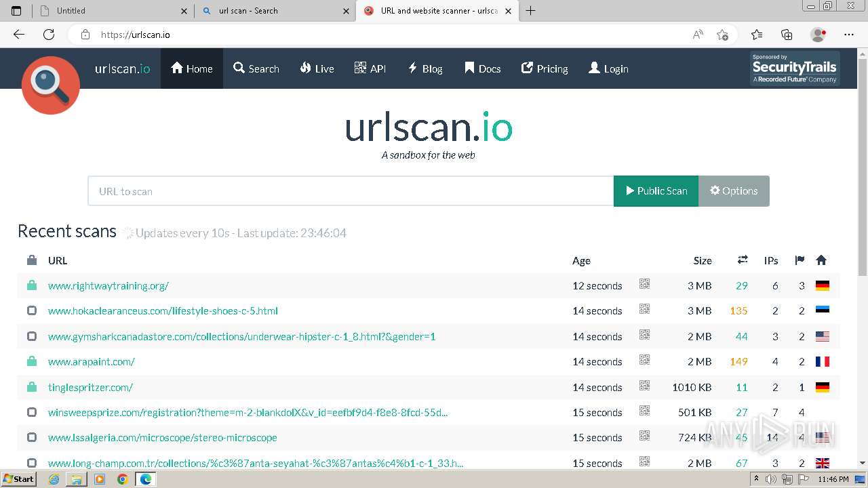The width and height of the screenshot is (868, 488).
Task: Open the long-champ.com.tr collections scan
Action: tap(256, 463)
